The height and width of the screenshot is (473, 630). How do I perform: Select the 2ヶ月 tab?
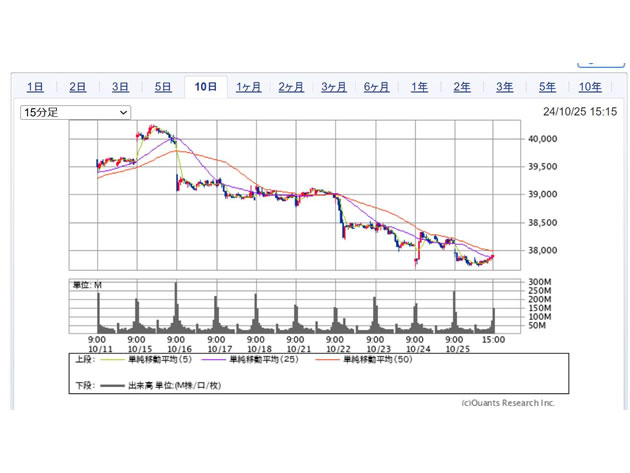(x=291, y=87)
